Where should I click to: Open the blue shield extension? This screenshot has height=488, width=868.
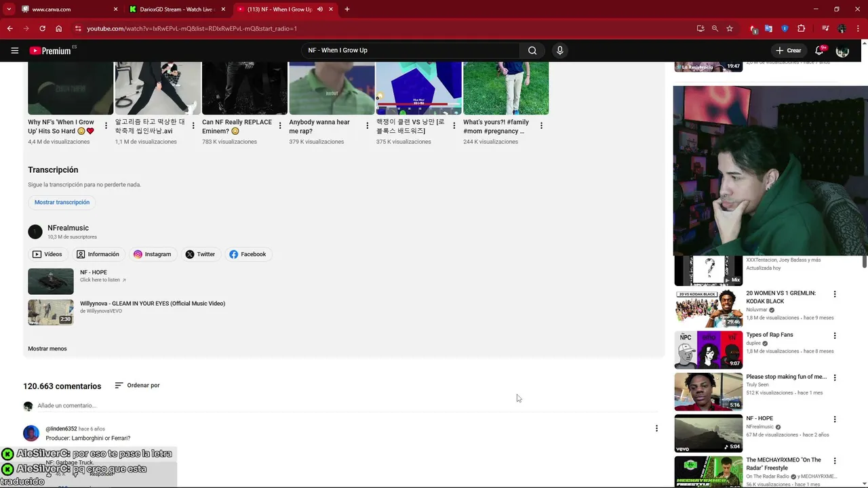click(x=785, y=28)
